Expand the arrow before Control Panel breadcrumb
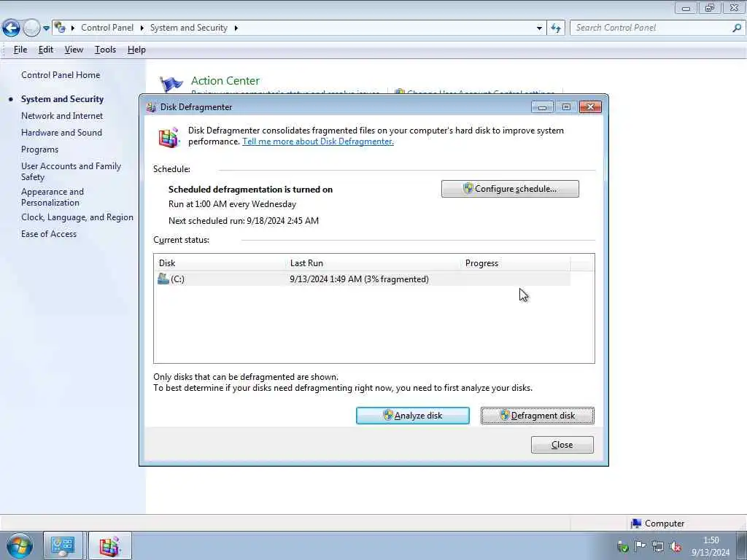The width and height of the screenshot is (747, 560). pos(73,28)
